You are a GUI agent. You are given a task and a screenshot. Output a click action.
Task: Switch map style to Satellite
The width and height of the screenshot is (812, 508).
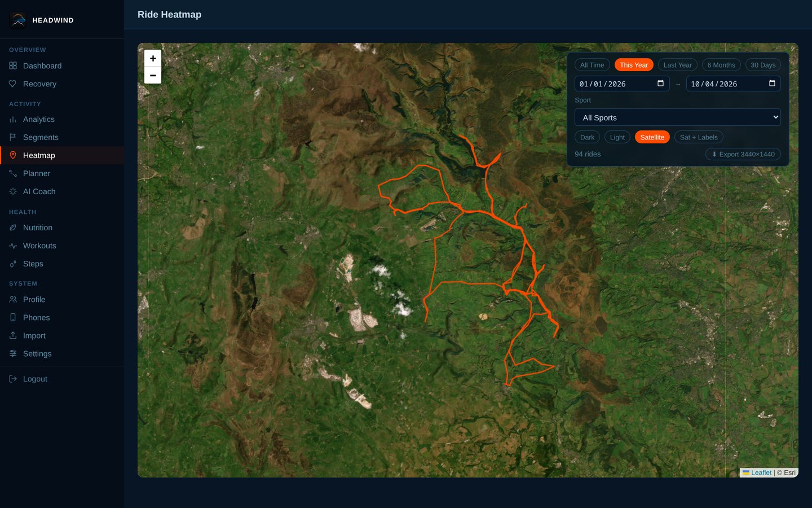(652, 137)
